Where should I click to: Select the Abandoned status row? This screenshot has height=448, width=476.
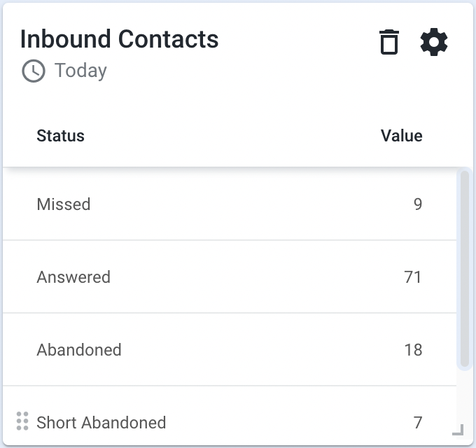(x=230, y=349)
